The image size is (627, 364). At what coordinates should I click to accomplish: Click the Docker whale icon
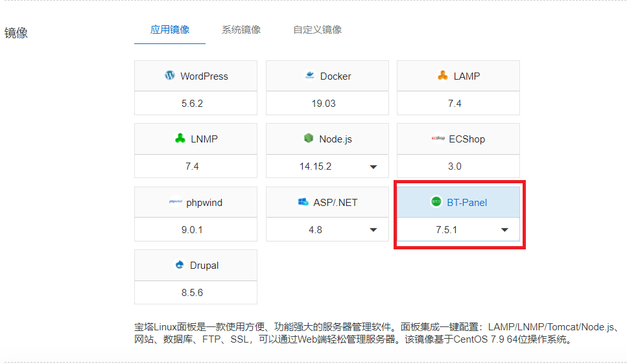309,76
